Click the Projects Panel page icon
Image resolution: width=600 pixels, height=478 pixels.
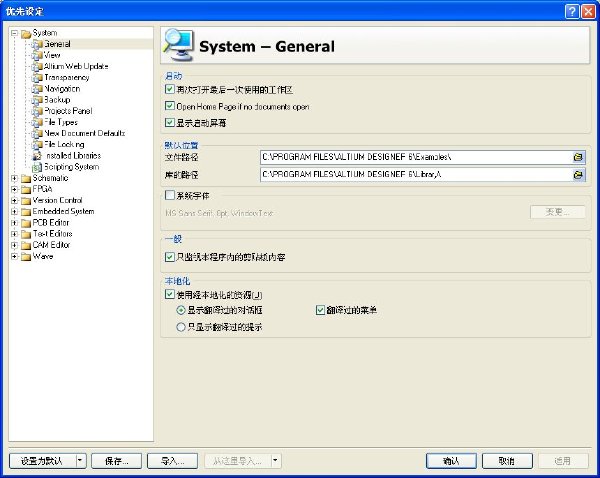tap(37, 111)
